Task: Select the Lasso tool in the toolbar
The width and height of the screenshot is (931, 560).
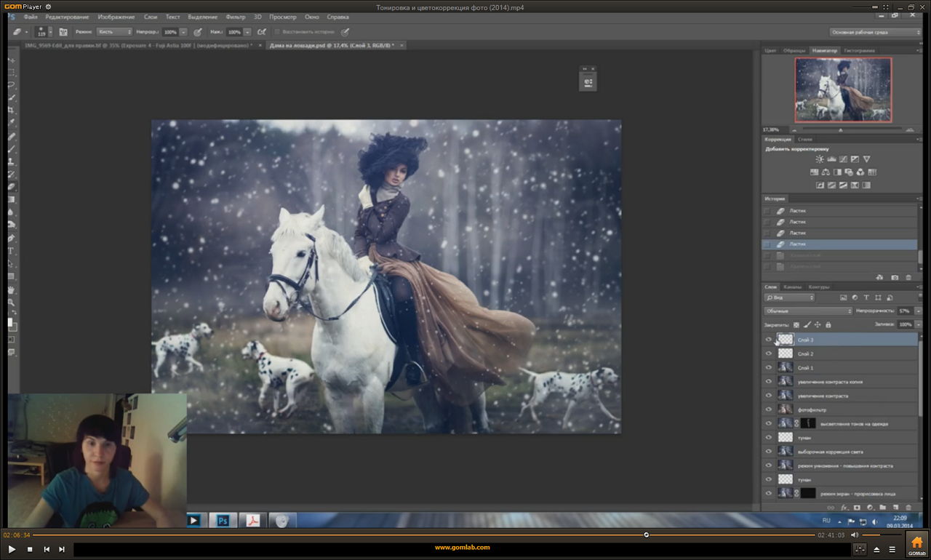Action: [x=12, y=85]
